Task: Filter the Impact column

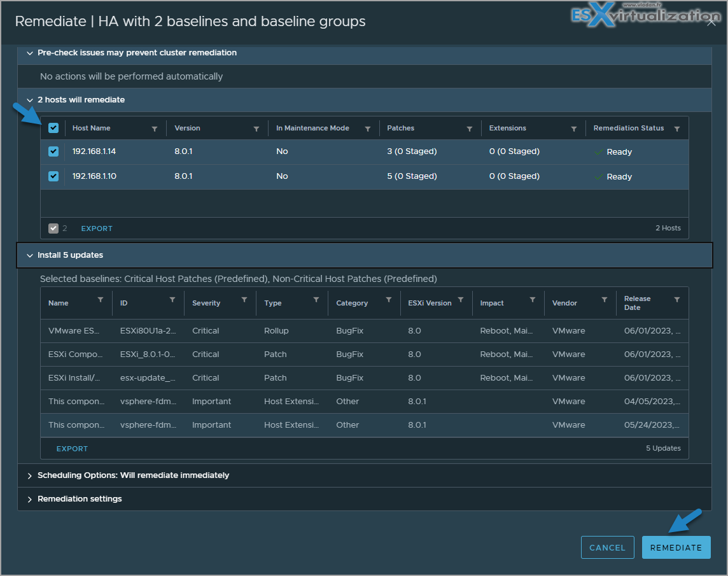Action: (x=533, y=300)
